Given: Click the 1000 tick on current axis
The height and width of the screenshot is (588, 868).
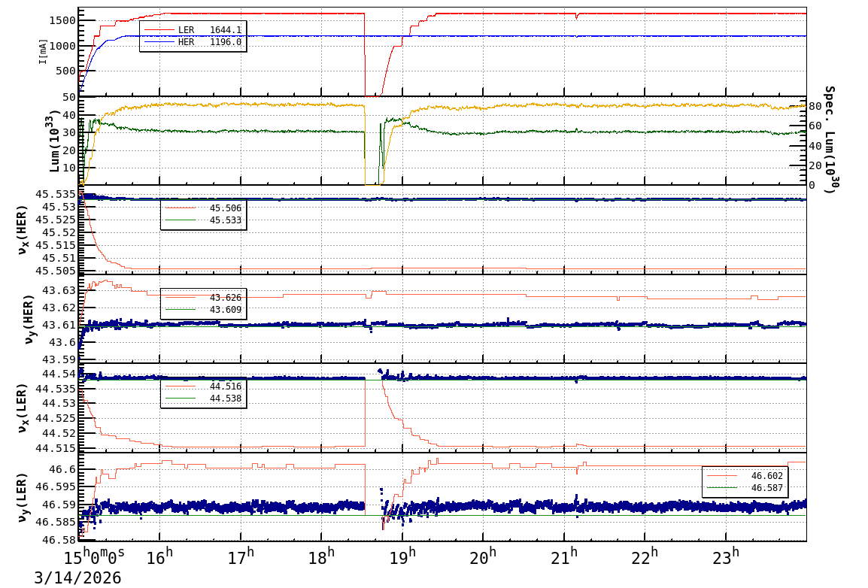Looking at the screenshot, I should click(62, 46).
